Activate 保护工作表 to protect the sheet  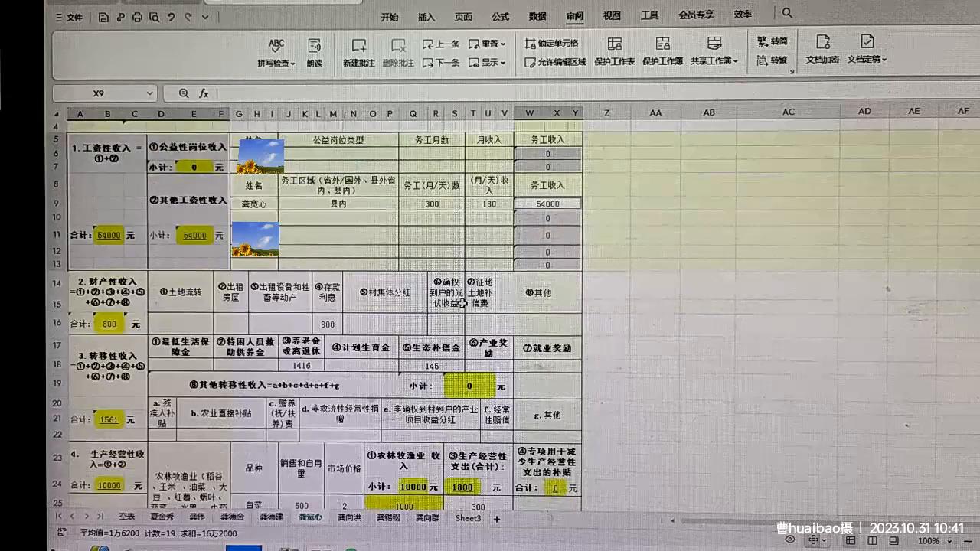coord(614,52)
